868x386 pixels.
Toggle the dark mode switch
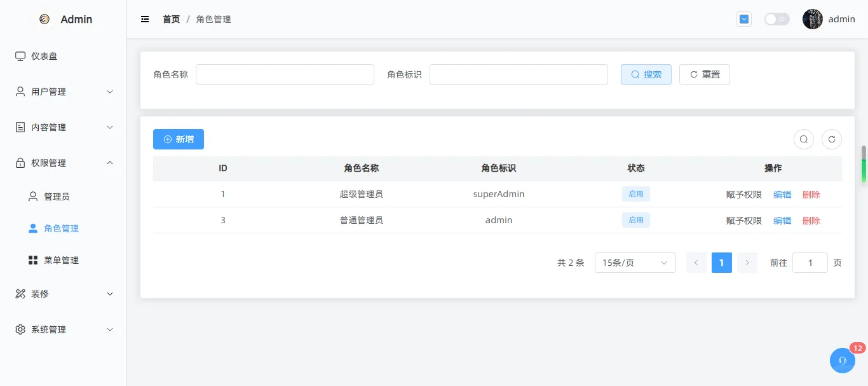[x=776, y=19]
